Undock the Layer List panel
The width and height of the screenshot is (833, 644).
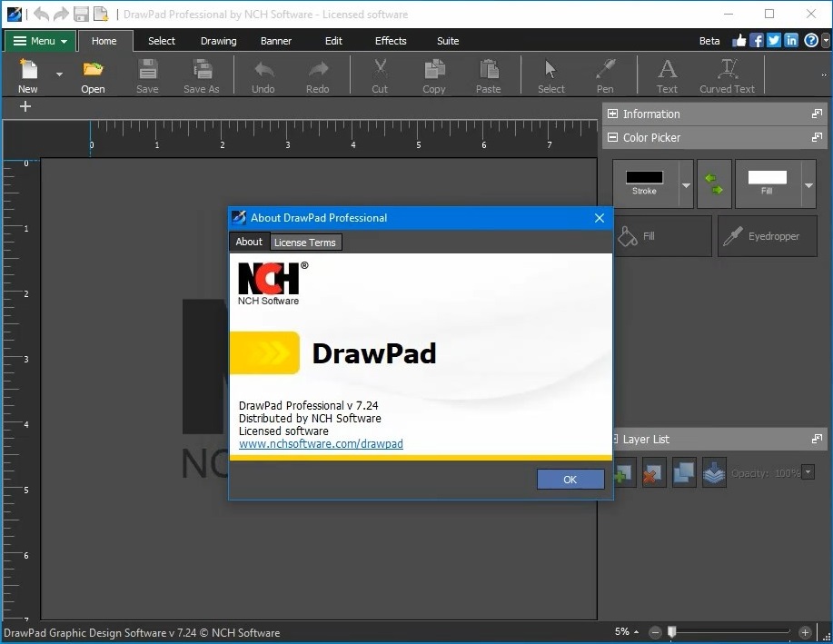click(x=817, y=439)
